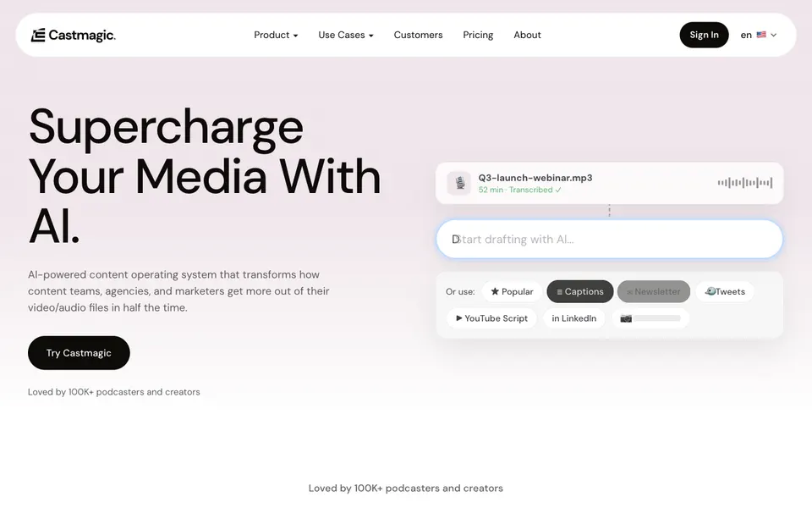Select the Tweets preset chip
812x508 pixels.
(x=725, y=291)
